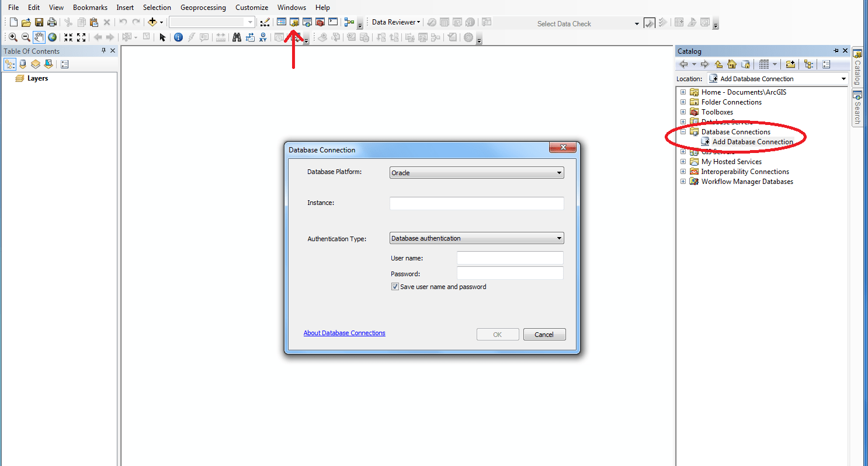Open the Data Reviewer menu
868x466 pixels.
tap(395, 22)
